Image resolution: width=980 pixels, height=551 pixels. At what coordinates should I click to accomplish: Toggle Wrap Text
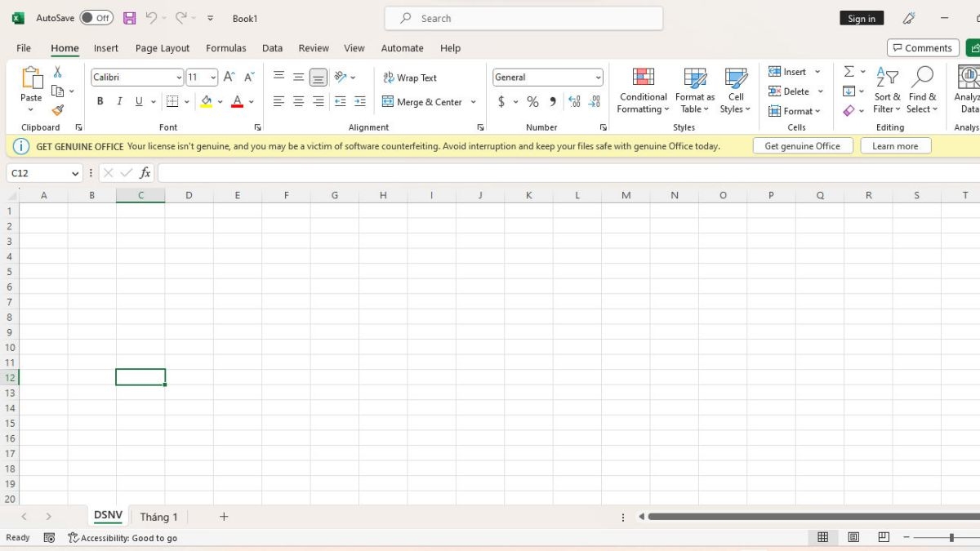(410, 78)
